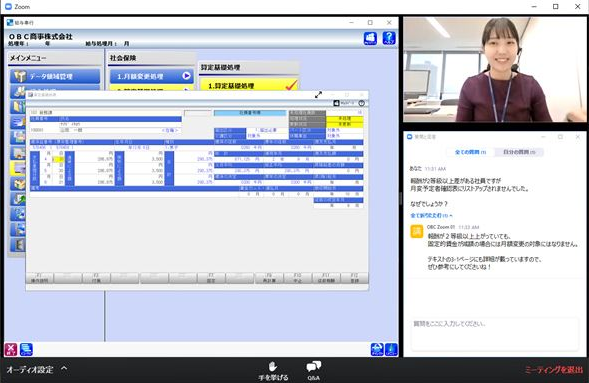Click the Windows-logo icon beside help
The image size is (589, 383).
point(370,38)
